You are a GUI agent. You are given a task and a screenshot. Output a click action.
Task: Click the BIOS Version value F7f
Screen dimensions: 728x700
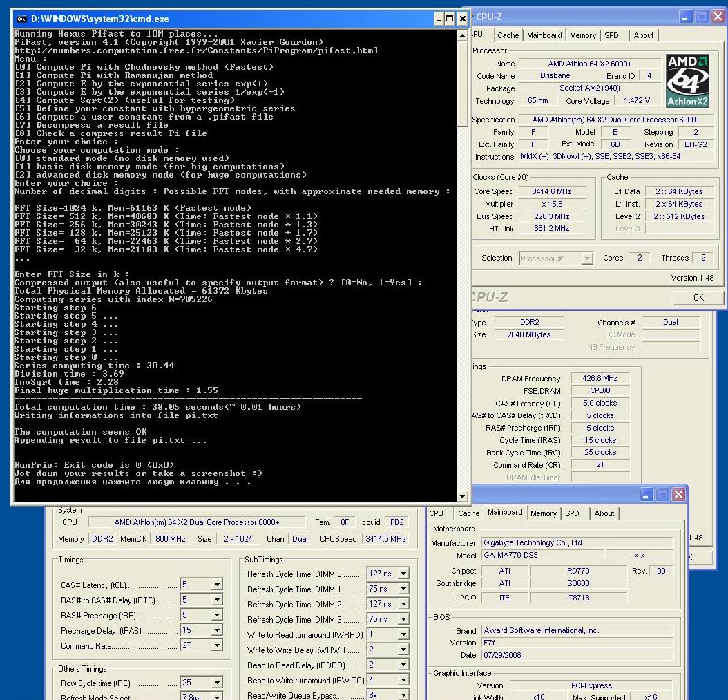pyautogui.click(x=577, y=643)
